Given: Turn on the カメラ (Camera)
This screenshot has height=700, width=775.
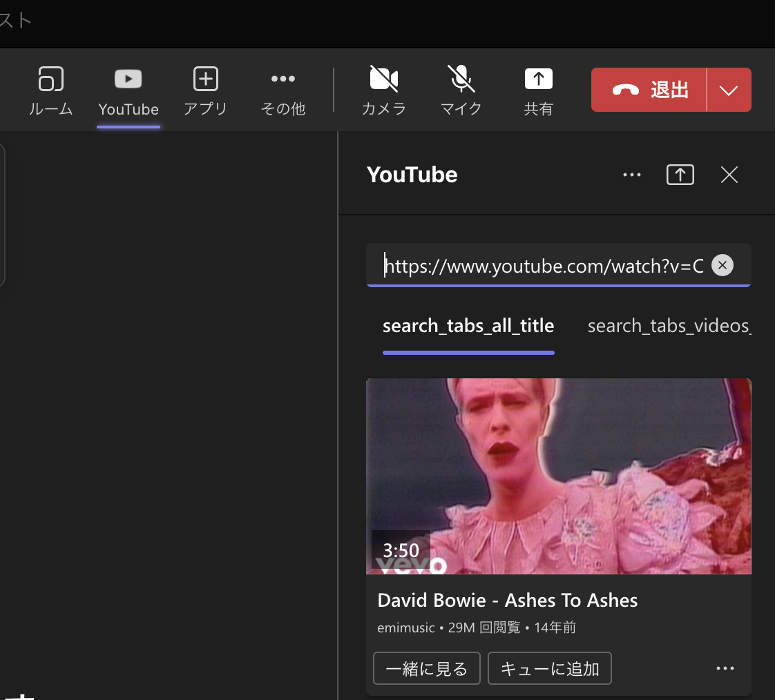Looking at the screenshot, I should [383, 91].
